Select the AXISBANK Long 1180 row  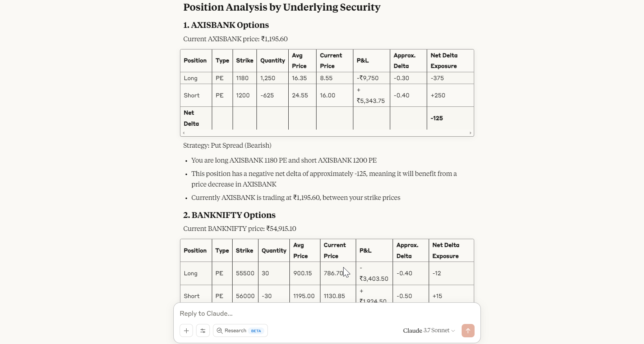tap(327, 78)
